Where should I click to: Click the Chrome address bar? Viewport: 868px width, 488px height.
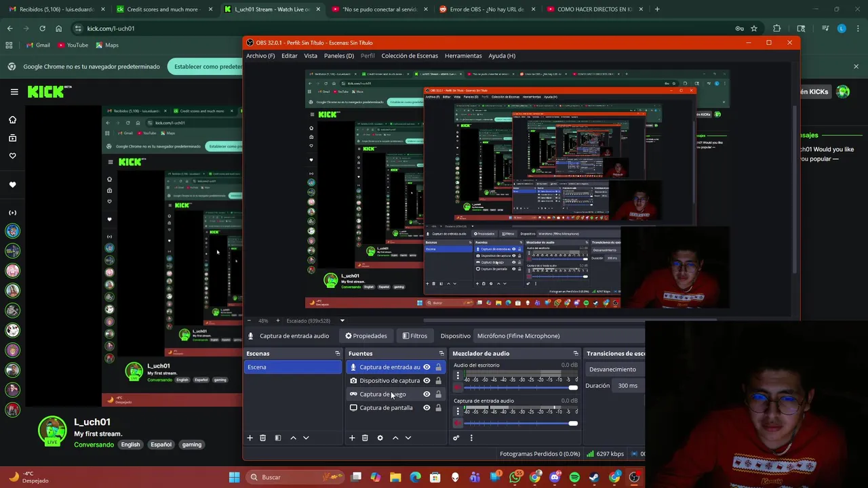407,28
